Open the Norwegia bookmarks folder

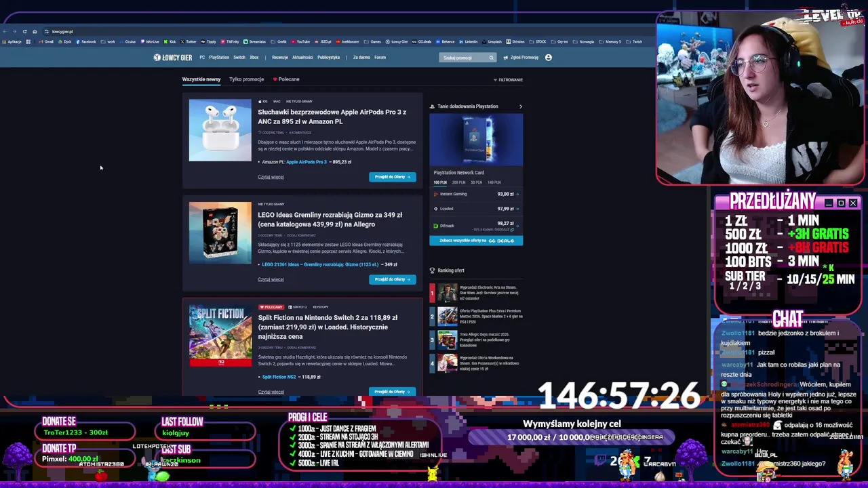click(583, 42)
